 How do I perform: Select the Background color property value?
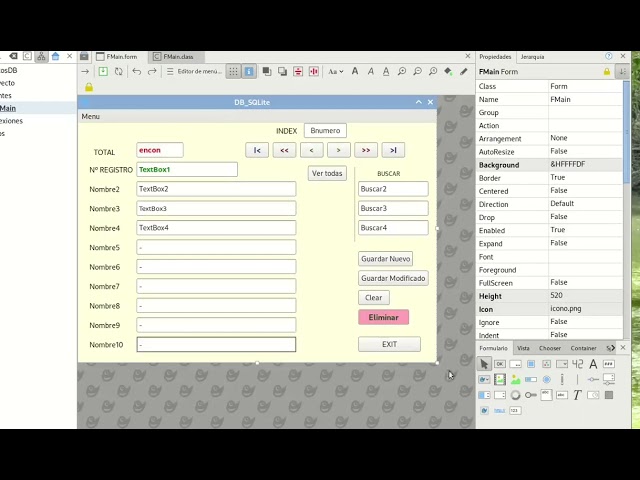click(x=583, y=164)
